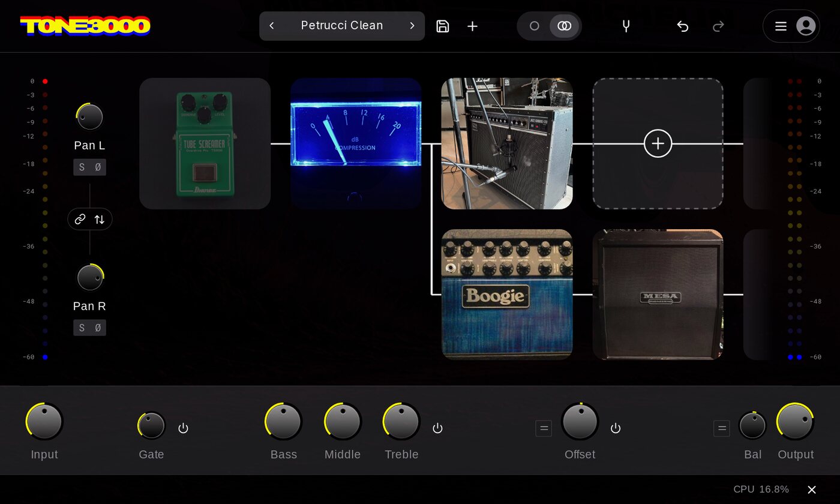Viewport: 840px width, 504px height.
Task: Redo the last change
Action: pyautogui.click(x=718, y=26)
